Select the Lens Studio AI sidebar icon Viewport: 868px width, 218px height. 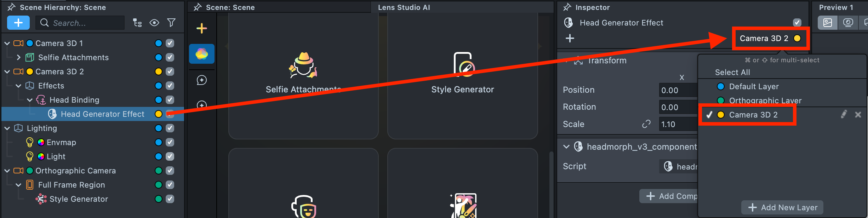202,54
